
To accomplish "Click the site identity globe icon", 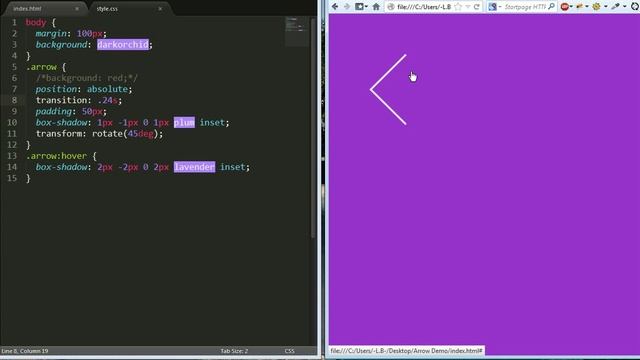I will [391, 7].
